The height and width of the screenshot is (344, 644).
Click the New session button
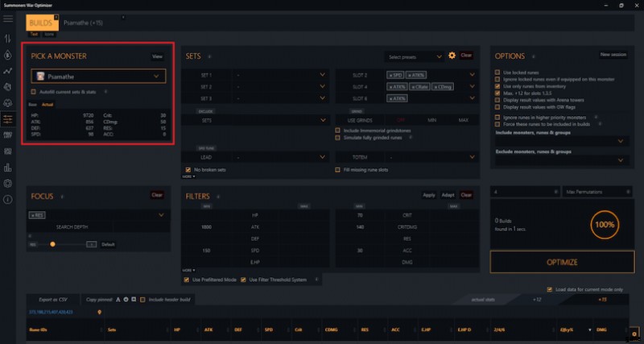(613, 56)
